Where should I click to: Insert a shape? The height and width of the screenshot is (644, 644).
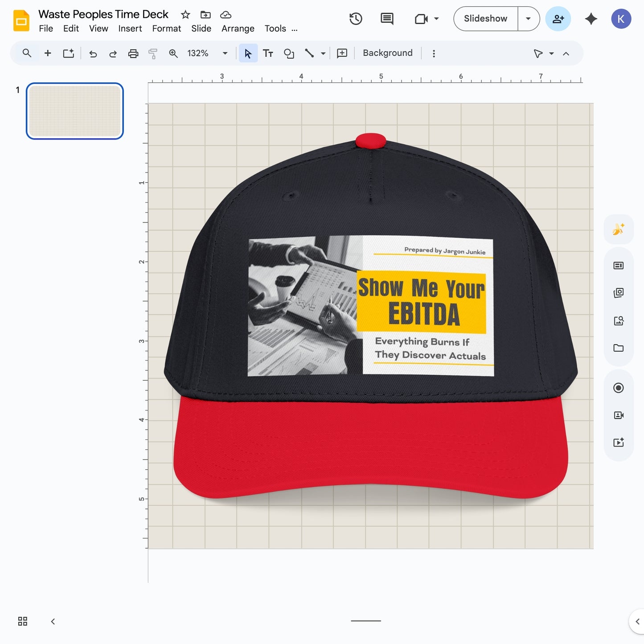coord(289,53)
